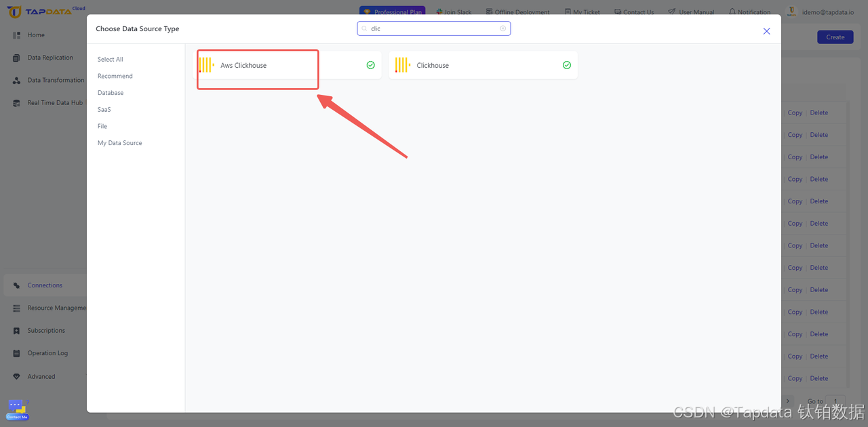The height and width of the screenshot is (427, 868).
Task: Click the logo on the plain Clickhouse card
Action: (403, 65)
